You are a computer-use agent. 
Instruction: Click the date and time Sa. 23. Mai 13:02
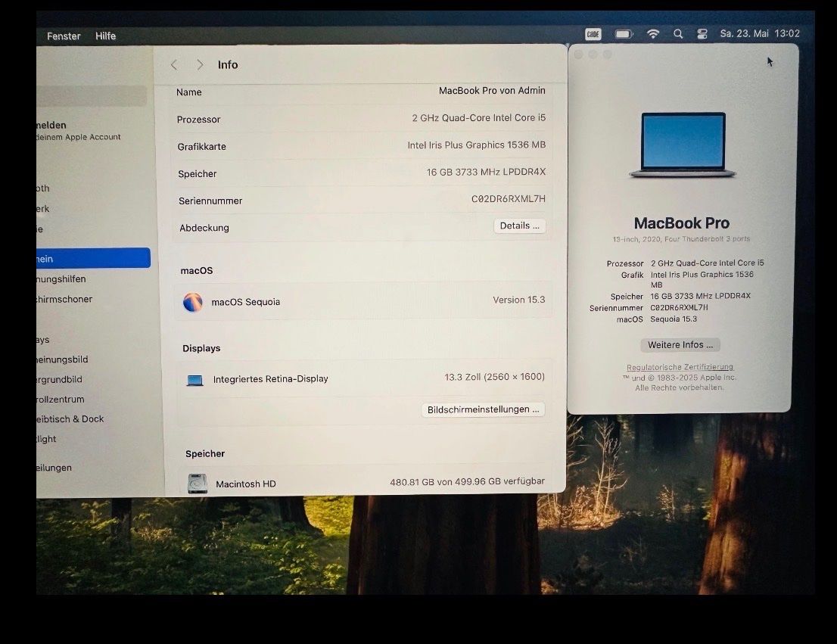[760, 33]
